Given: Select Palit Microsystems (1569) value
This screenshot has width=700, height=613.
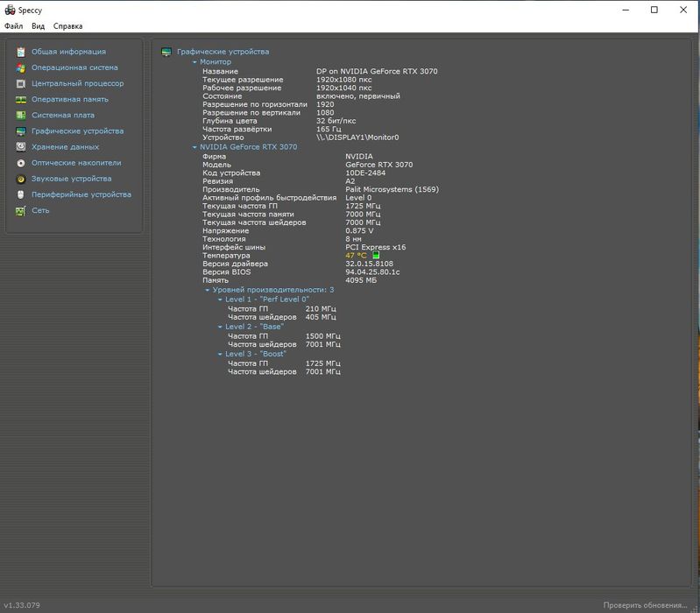Looking at the screenshot, I should pos(392,189).
